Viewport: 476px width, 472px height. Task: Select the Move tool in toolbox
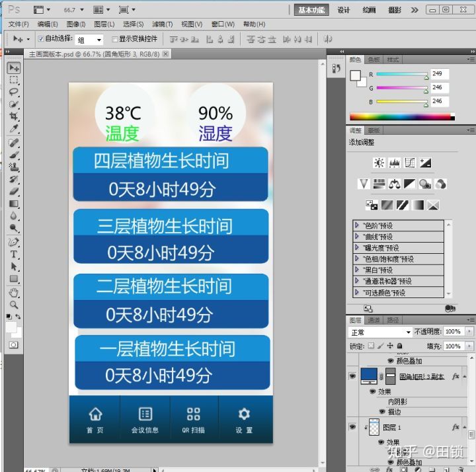(14, 67)
